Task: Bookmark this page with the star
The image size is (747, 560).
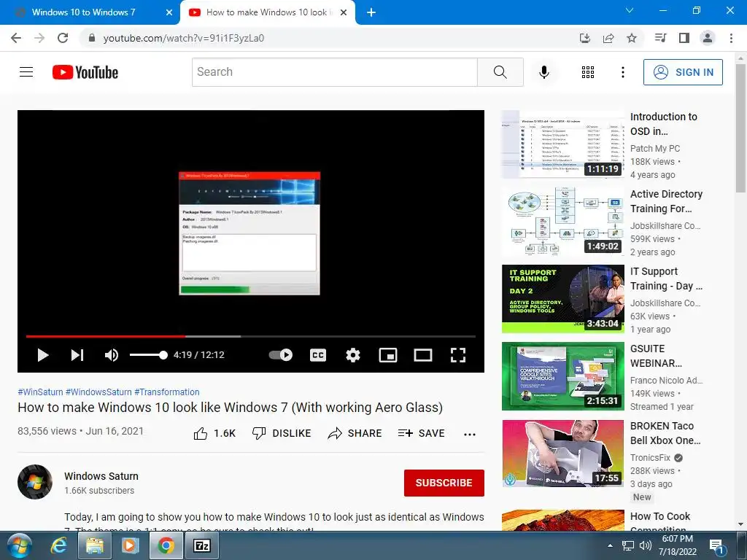Action: [x=632, y=38]
